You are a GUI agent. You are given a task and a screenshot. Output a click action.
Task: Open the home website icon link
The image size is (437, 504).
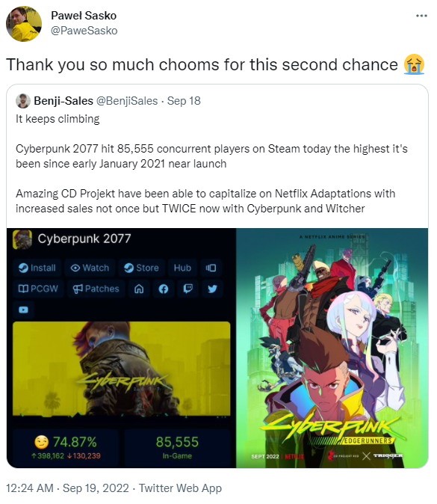coord(139,289)
